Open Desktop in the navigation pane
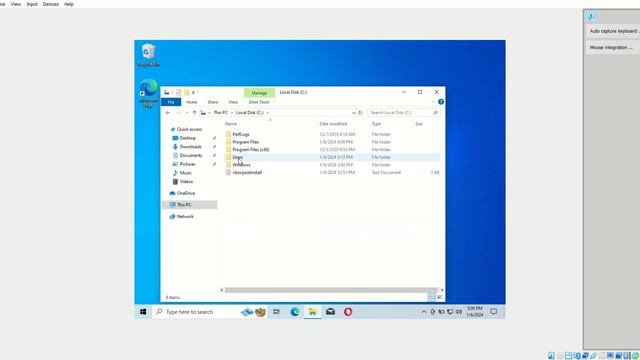The width and height of the screenshot is (640, 360). [x=187, y=138]
